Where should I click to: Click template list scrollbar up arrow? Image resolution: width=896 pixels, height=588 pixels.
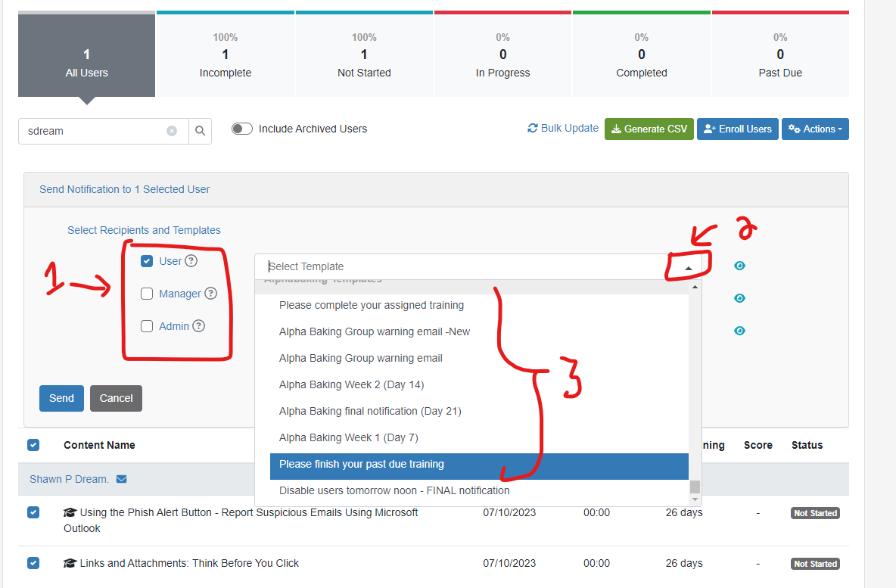pos(695,287)
